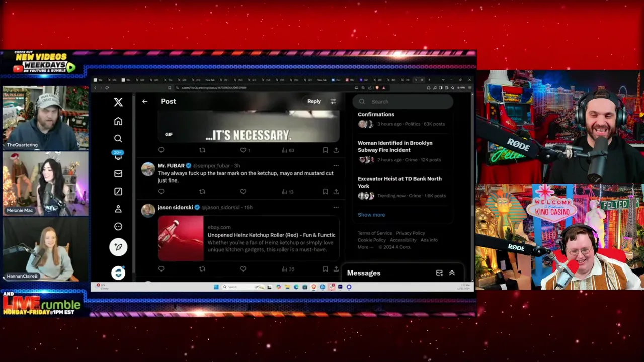Go to Home via the house icon
Image resolution: width=644 pixels, height=362 pixels.
tap(118, 121)
